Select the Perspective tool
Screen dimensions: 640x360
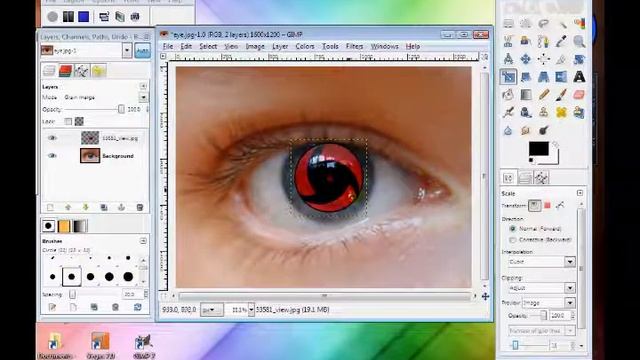point(544,77)
